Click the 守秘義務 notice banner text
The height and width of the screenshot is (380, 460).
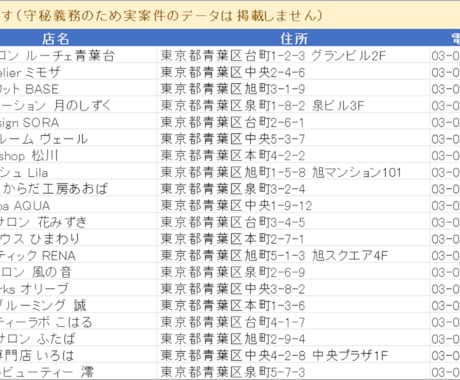click(162, 15)
